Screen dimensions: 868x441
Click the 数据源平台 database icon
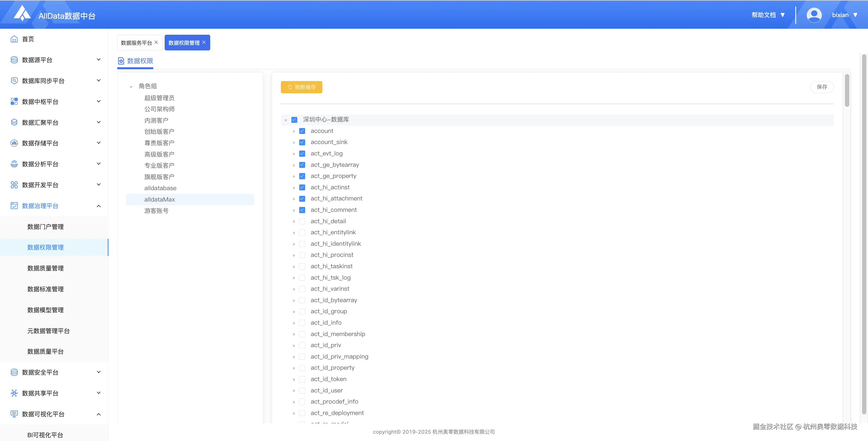pos(14,60)
